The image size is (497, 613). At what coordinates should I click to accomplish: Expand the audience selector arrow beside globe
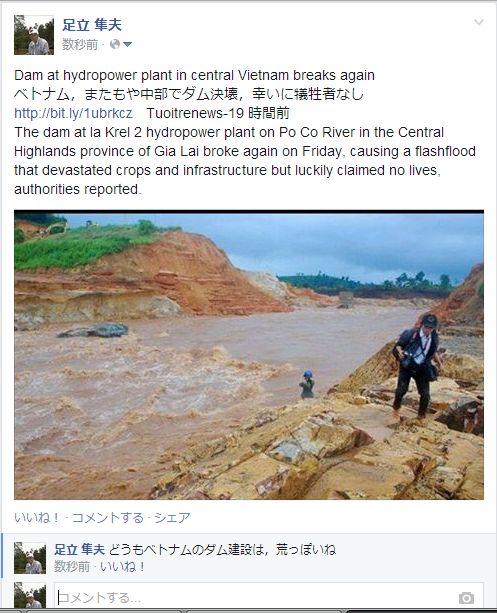pos(127,45)
